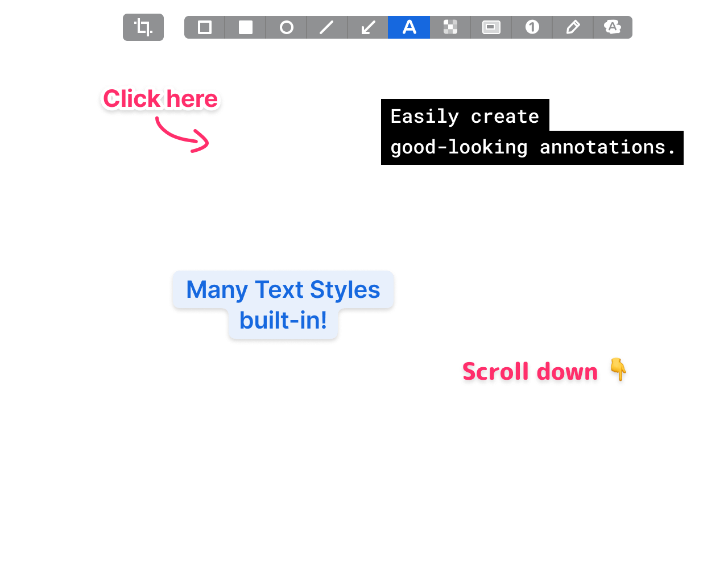Select the pink 'Click here' annotation
This screenshot has width=728, height=573.
click(x=160, y=99)
